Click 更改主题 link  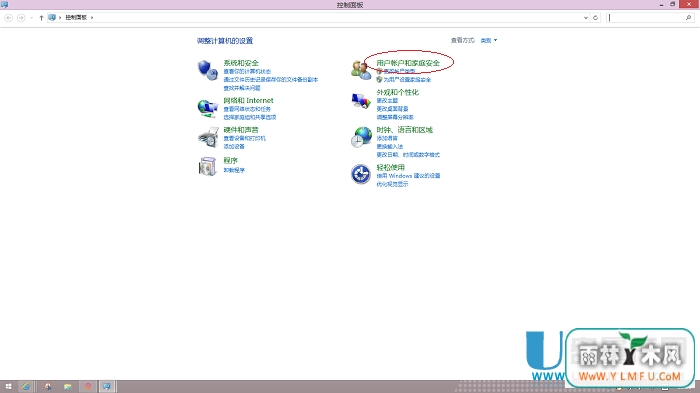click(387, 100)
